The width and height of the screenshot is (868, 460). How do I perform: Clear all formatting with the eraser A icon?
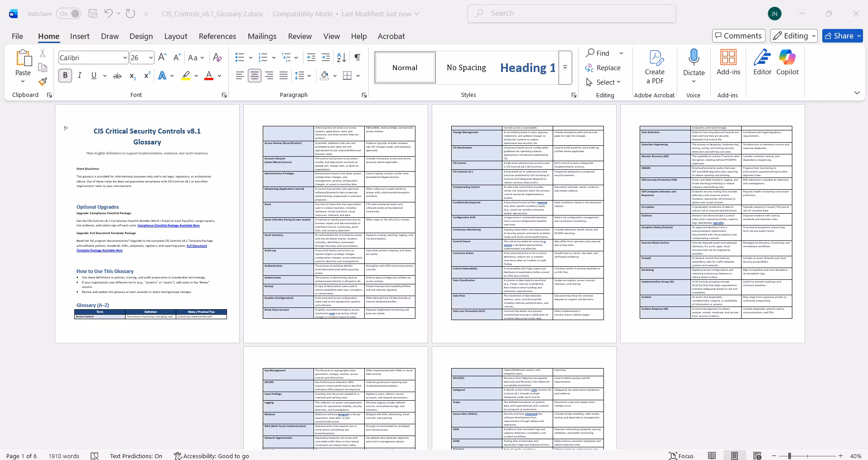coord(217,57)
